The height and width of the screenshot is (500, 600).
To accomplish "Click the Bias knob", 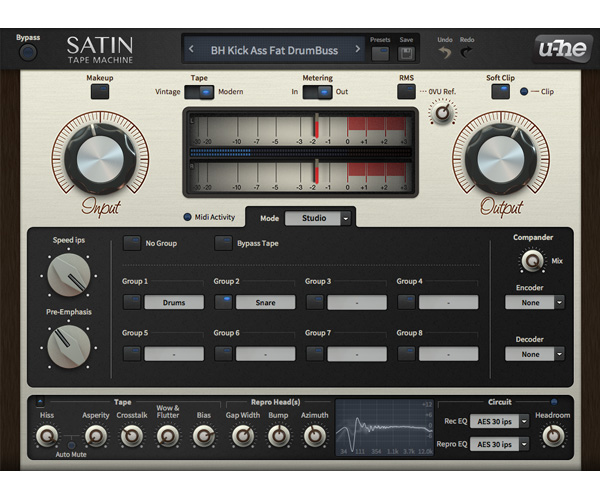I will click(204, 436).
